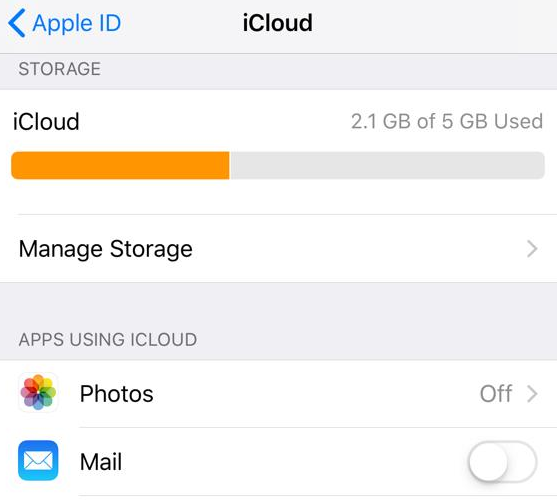Click the orange used storage bar segment
The image size is (557, 502).
120,166
